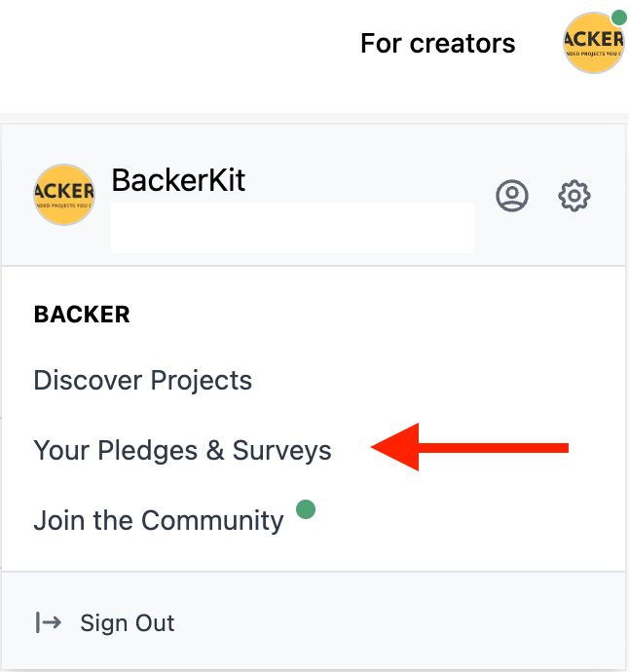Click the red arrow pointing to Pledges & Surveys
This screenshot has height=672, width=629.
[x=469, y=447]
